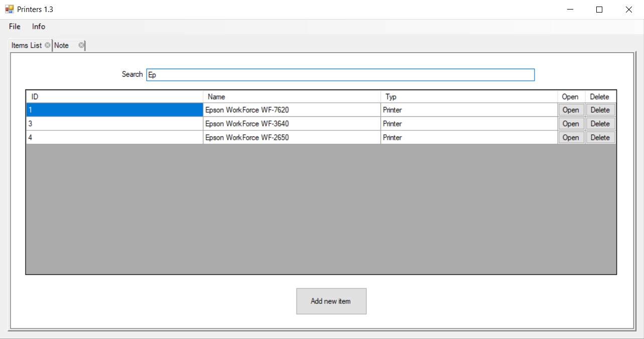The image size is (644, 339).
Task: Close the Printers 1.3 window
Action: [628, 9]
